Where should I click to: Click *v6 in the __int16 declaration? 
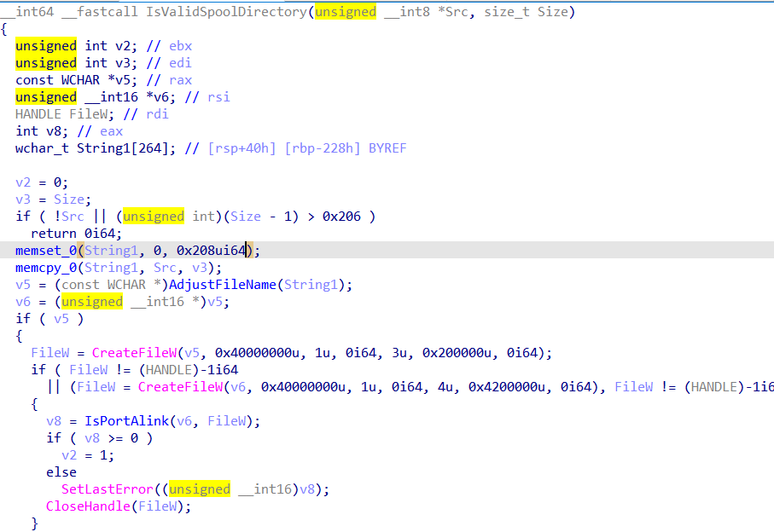[158, 97]
